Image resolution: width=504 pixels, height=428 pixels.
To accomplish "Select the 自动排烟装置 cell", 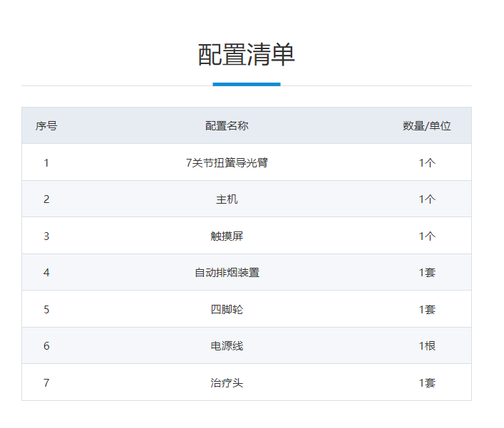I will point(227,273).
